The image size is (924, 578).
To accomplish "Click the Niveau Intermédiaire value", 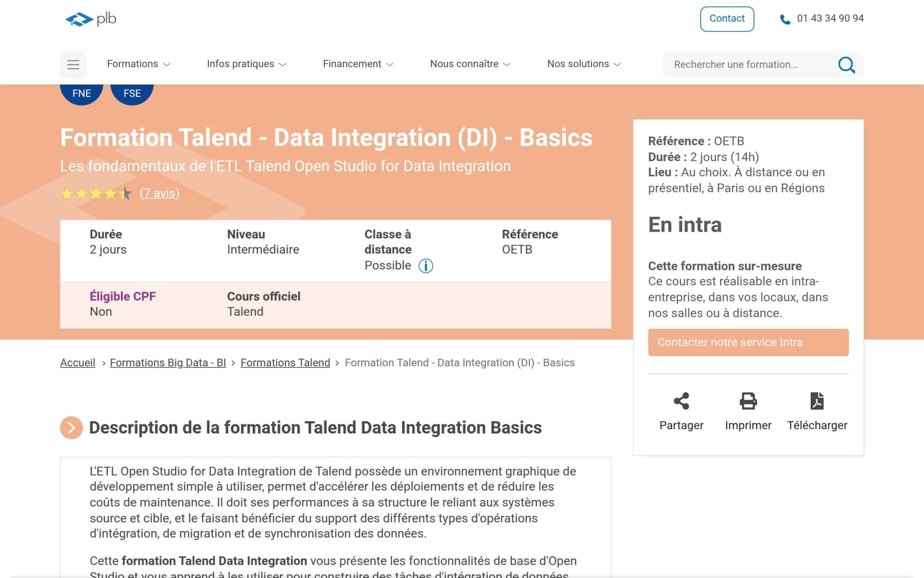I will point(263,250).
